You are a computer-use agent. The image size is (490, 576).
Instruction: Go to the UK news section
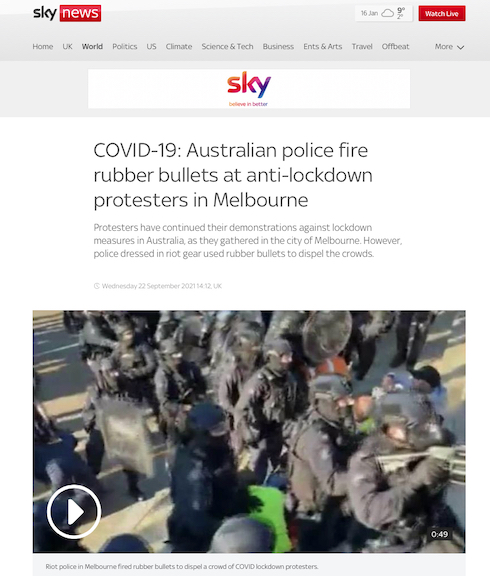[x=67, y=47]
